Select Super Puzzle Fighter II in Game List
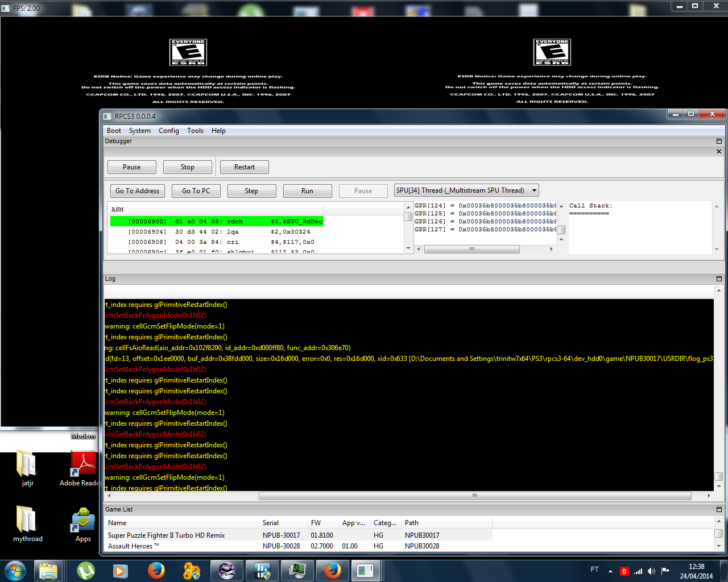This screenshot has height=582, width=728. pos(166,535)
